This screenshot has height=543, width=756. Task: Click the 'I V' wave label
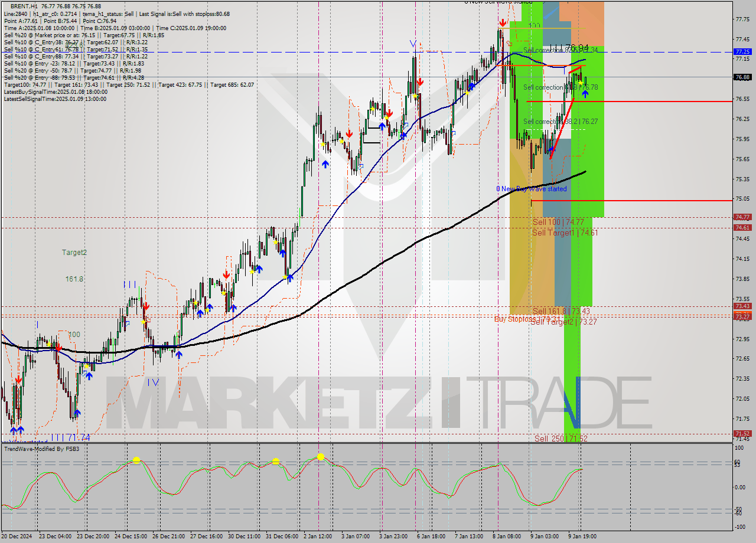click(x=153, y=382)
